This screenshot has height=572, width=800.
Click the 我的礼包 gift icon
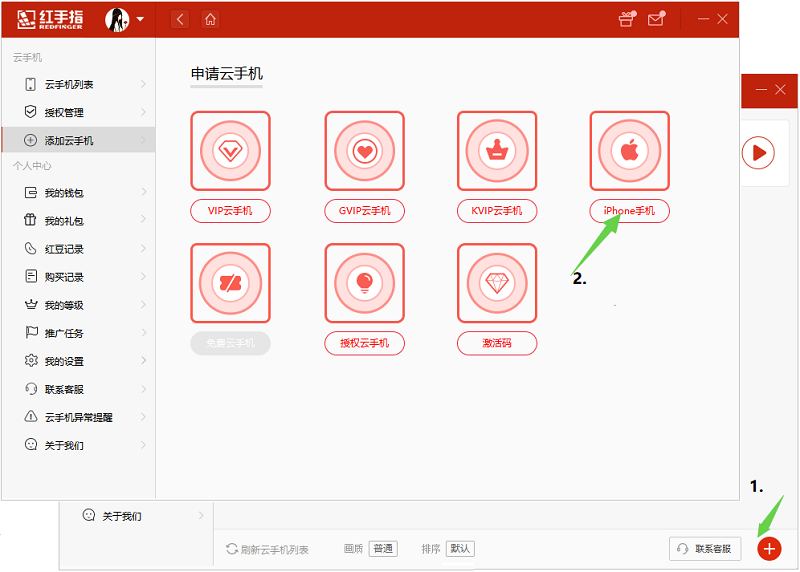click(x=31, y=220)
